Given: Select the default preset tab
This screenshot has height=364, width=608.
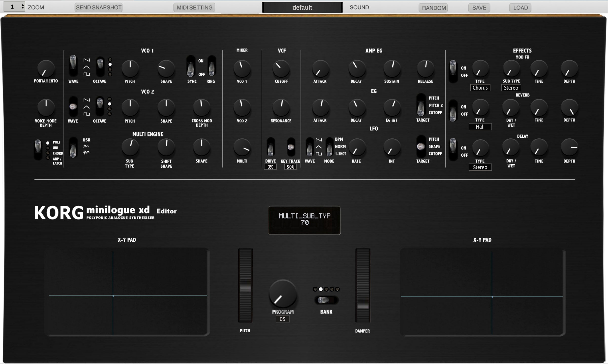Looking at the screenshot, I should (x=302, y=7).
